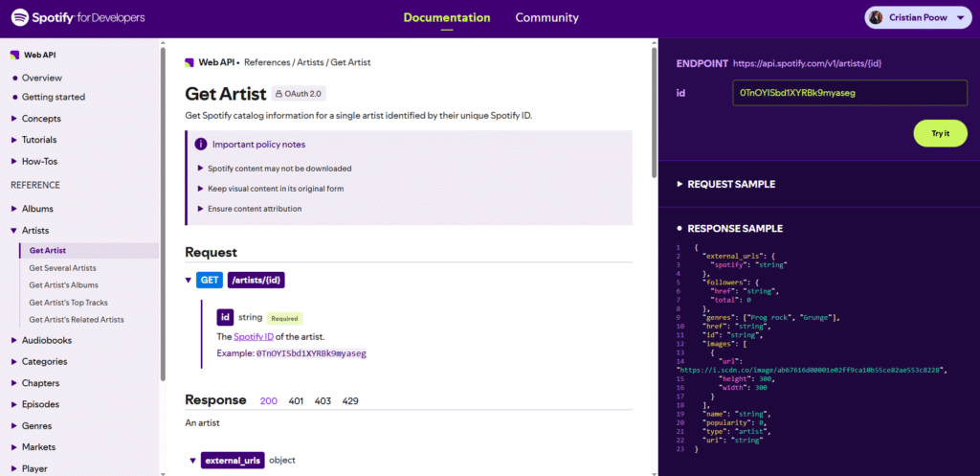Collapse the external_urls object
This screenshot has width=980, height=476.
tap(193, 461)
